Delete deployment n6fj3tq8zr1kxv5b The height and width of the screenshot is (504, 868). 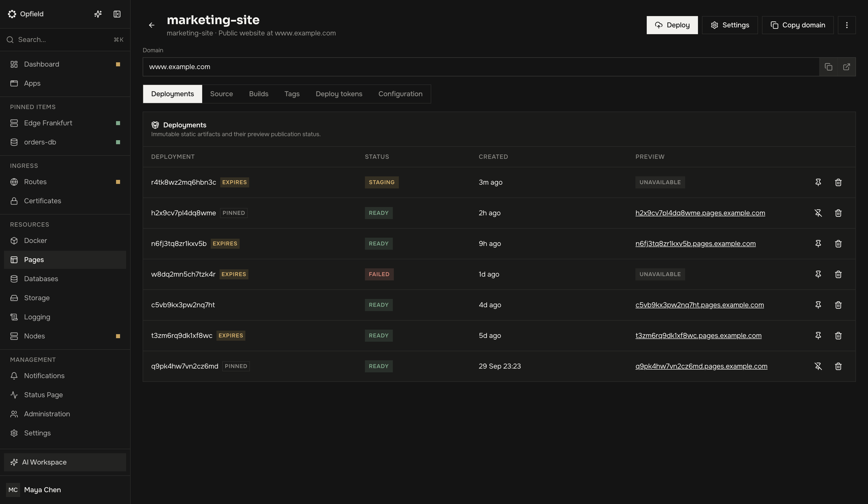coord(838,243)
